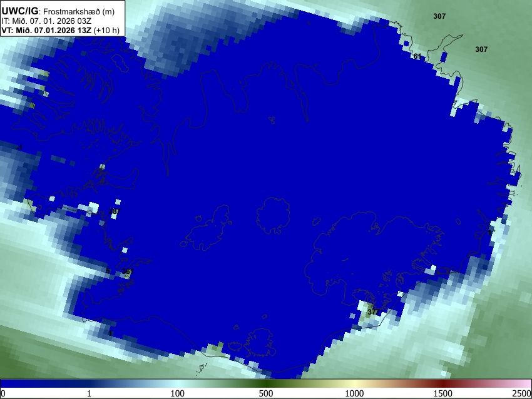Click the "VT: Mið. 07.01.2026 13Z (+10 h)" line
532x399 pixels.
tap(60, 30)
